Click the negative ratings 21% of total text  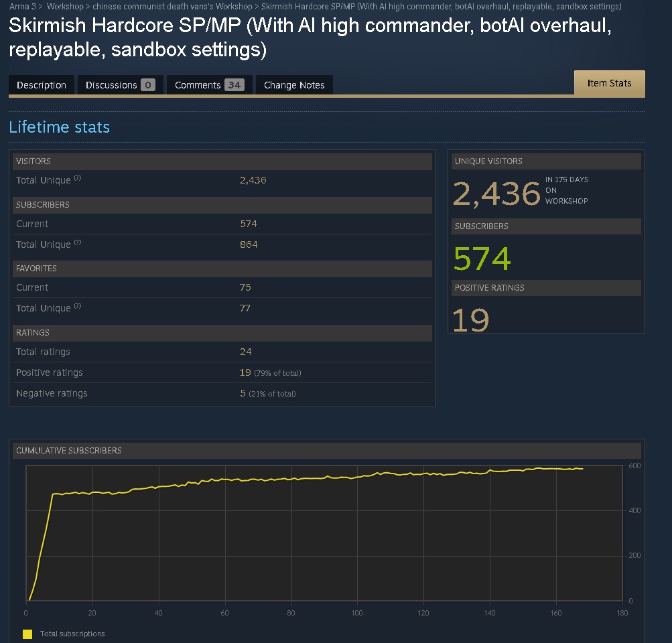click(x=272, y=394)
